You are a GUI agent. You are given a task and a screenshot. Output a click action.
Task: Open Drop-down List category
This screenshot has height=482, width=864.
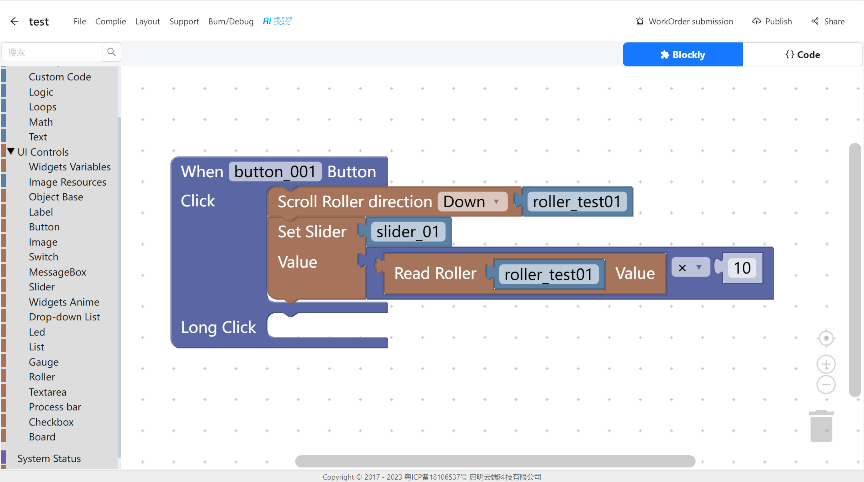click(64, 317)
